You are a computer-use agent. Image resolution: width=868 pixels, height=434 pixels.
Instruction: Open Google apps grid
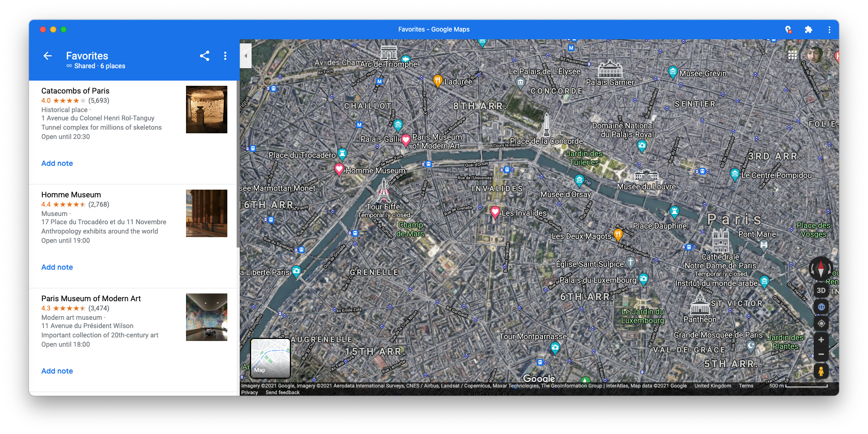[792, 55]
